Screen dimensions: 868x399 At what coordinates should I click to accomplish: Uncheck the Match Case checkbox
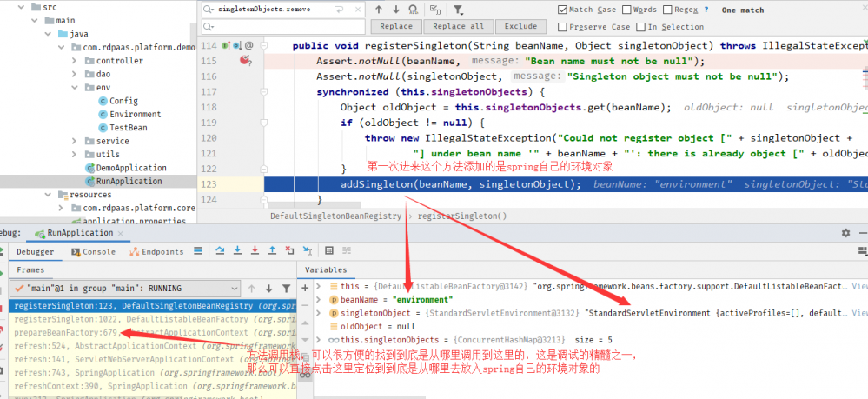(562, 10)
